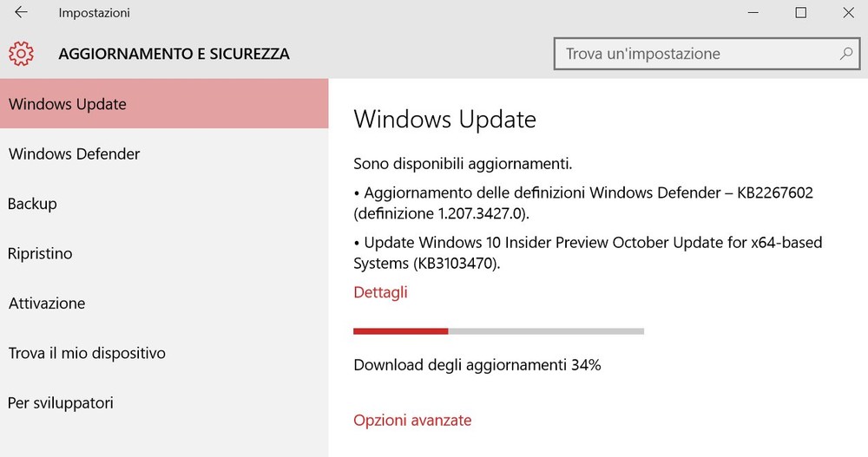Select Windows Update in the sidebar
Screen dimensions: 868x457
point(164,103)
